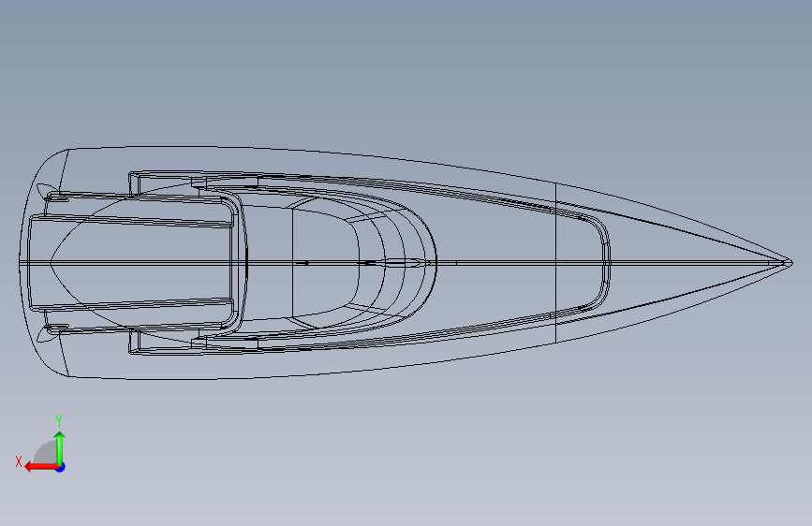This screenshot has width=812, height=526.
Task: Click the green Y axis arrow of the triad
Action: click(60, 448)
